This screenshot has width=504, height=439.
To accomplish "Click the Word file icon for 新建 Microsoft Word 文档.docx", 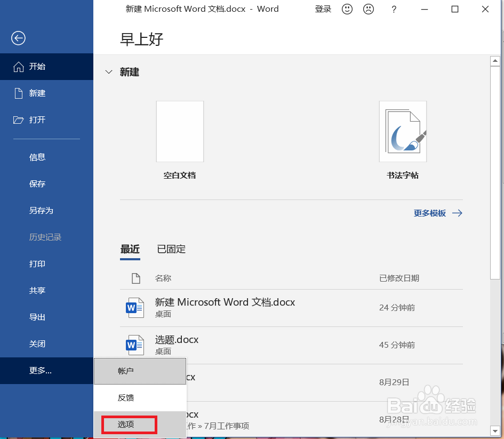I will click(135, 308).
